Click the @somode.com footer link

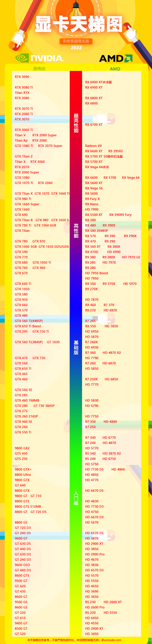pos(111,641)
